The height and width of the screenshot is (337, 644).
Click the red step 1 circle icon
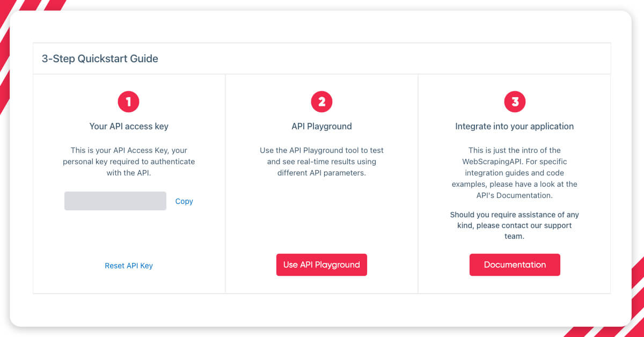pos(129,101)
